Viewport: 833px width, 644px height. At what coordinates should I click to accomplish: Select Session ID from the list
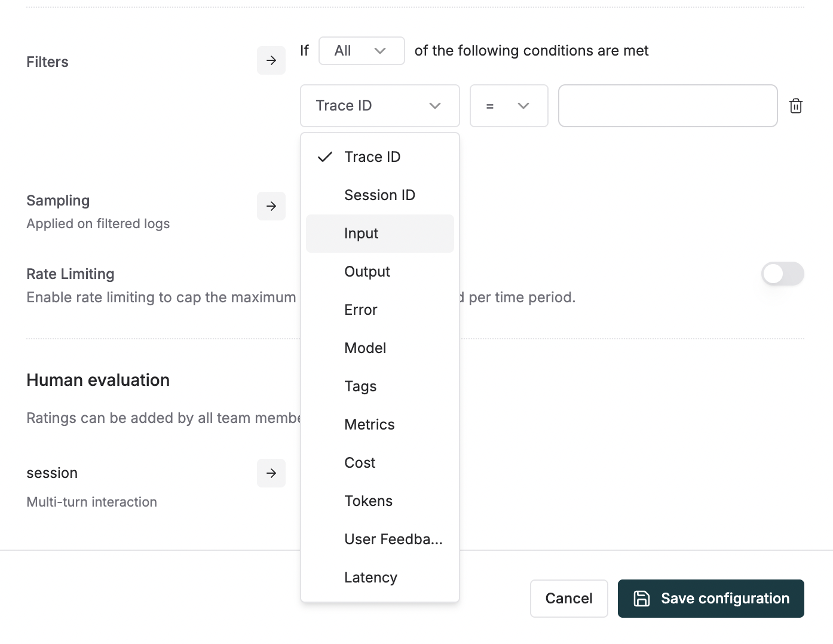[x=379, y=195]
